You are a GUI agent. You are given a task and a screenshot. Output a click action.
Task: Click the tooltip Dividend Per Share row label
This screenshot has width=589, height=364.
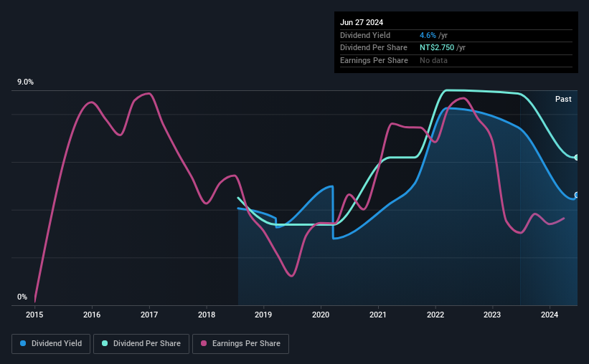click(x=373, y=48)
